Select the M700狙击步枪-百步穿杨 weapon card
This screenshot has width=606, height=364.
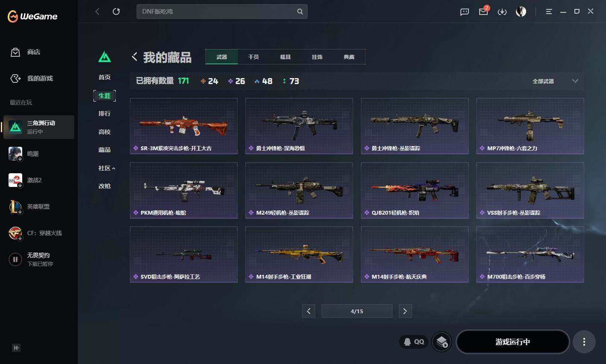point(530,254)
